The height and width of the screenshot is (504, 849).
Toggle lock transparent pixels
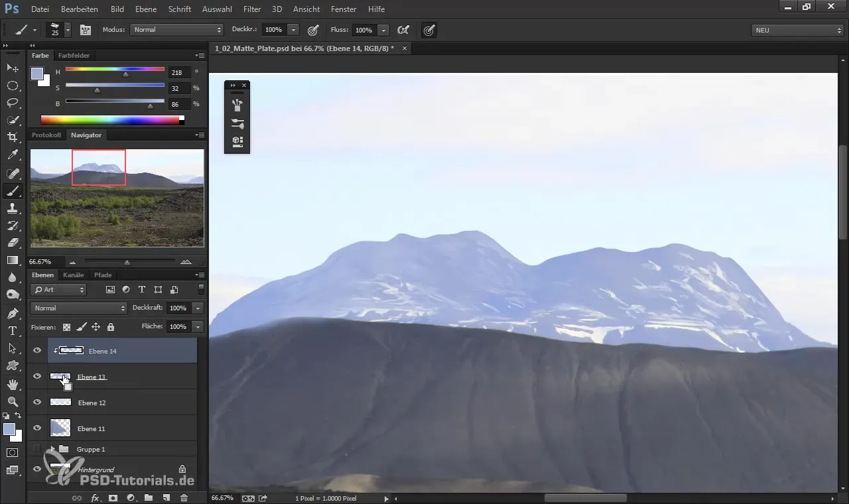tap(66, 327)
